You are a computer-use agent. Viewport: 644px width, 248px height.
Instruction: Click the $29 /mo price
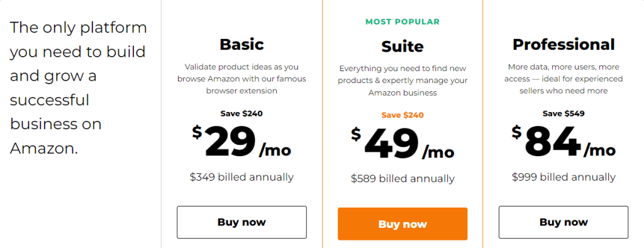click(241, 141)
